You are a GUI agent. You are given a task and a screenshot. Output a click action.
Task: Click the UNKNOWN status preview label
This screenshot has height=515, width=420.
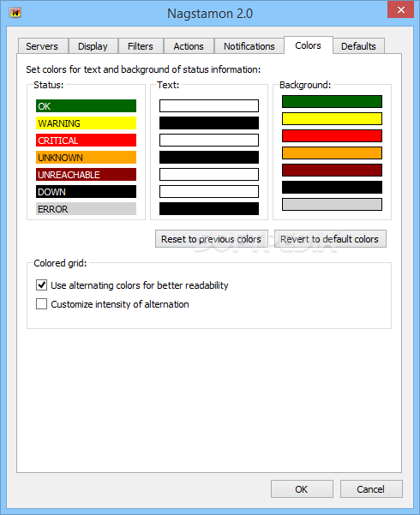86,157
